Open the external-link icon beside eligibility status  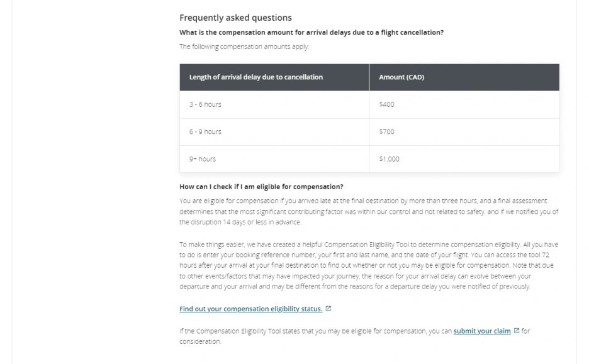[328, 309]
